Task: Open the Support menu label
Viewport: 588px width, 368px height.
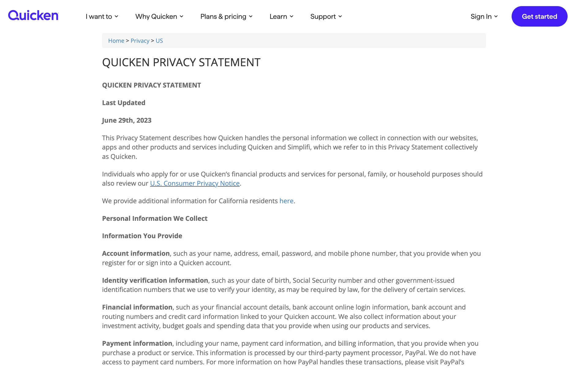Action: [323, 17]
